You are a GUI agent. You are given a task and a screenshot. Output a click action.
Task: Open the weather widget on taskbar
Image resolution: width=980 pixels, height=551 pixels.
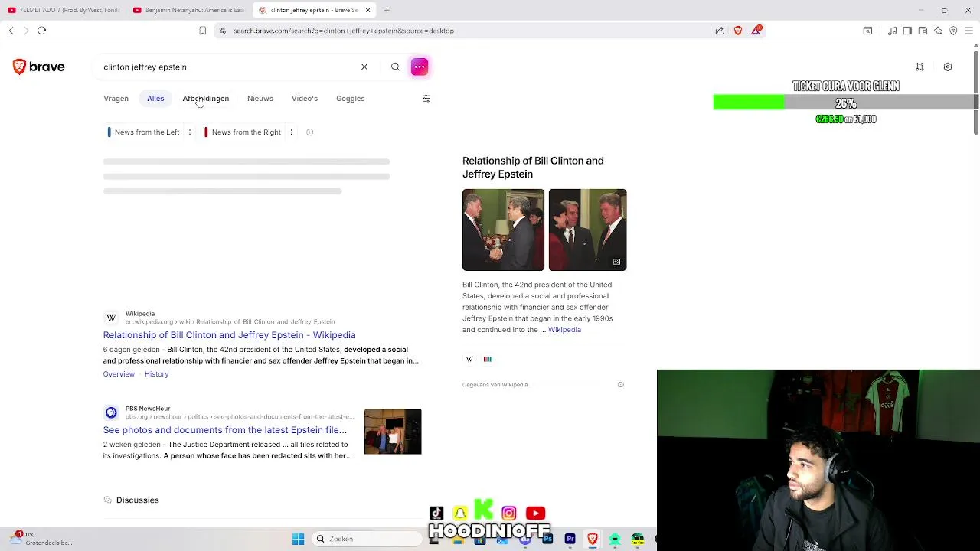click(42, 539)
